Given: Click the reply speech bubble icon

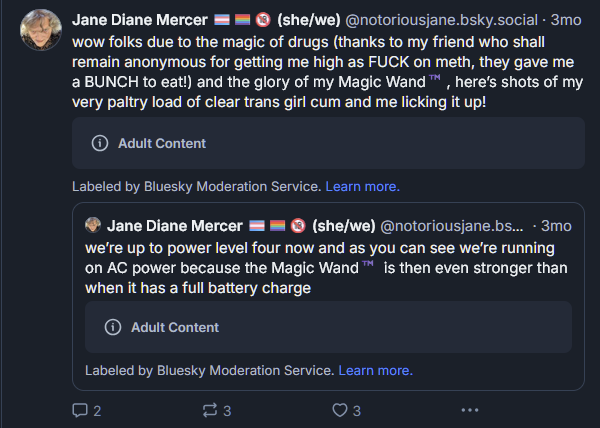Looking at the screenshot, I should 80,410.
